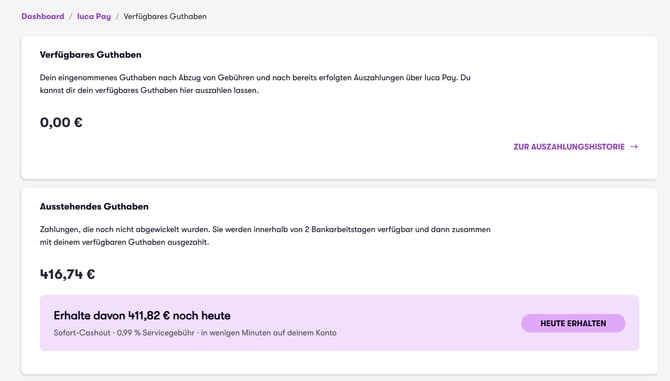Select the 0,00 € balance amount
The image size is (670, 381).
pyautogui.click(x=61, y=123)
